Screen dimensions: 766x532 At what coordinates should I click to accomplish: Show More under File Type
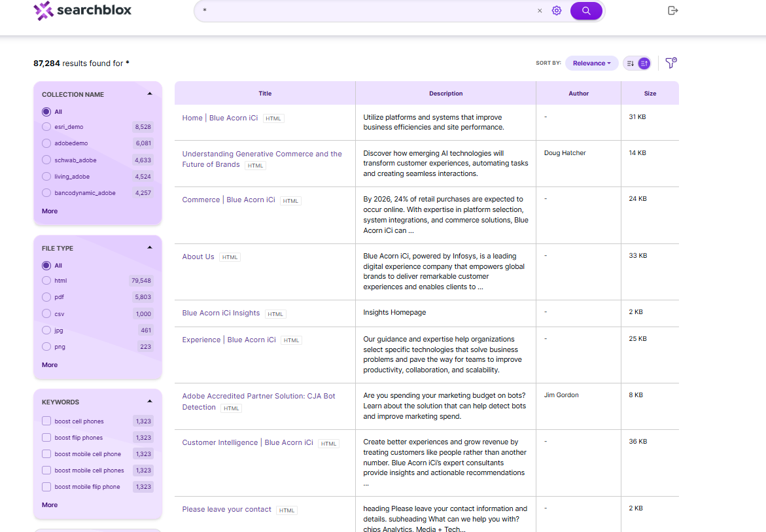point(50,365)
